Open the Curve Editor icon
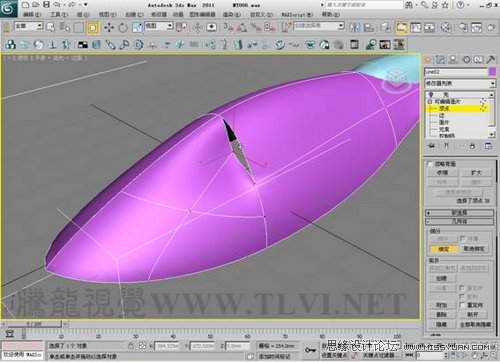Screen dimensions: 500x362 coord(416,27)
